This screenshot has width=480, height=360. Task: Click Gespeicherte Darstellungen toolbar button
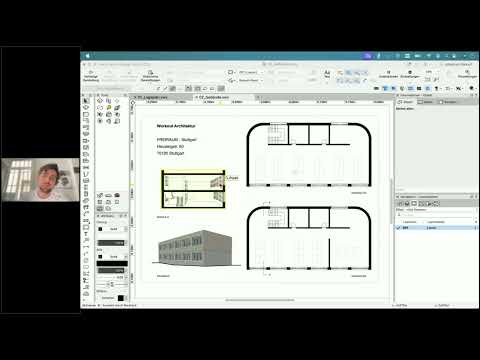(150, 76)
